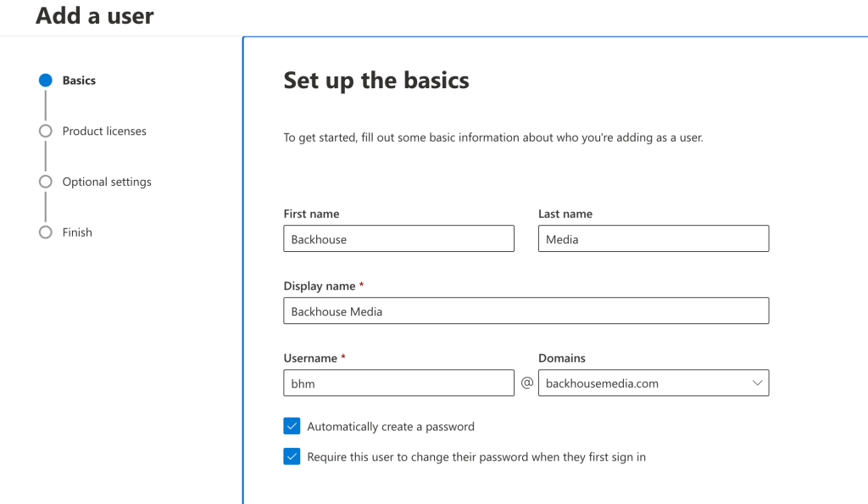The width and height of the screenshot is (868, 504).
Task: Uncheck the require password change on sign-in checkbox
Action: pyautogui.click(x=292, y=456)
